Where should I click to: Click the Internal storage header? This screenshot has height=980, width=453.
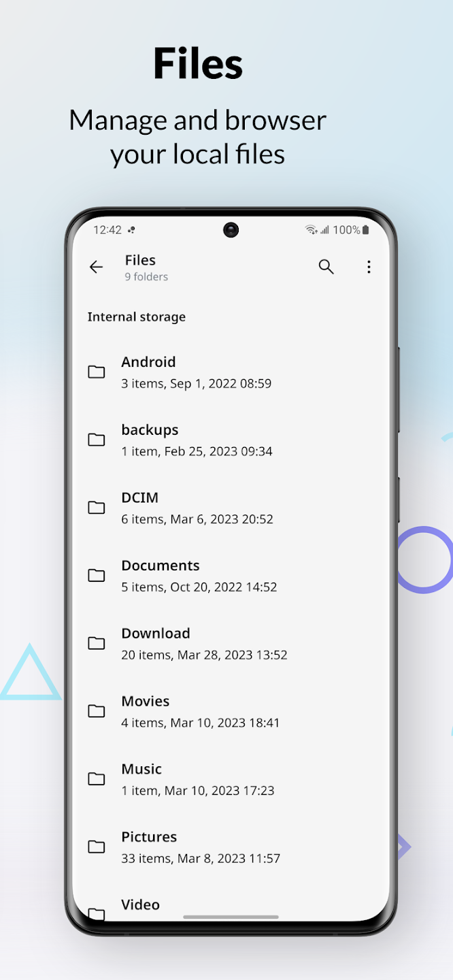(137, 317)
